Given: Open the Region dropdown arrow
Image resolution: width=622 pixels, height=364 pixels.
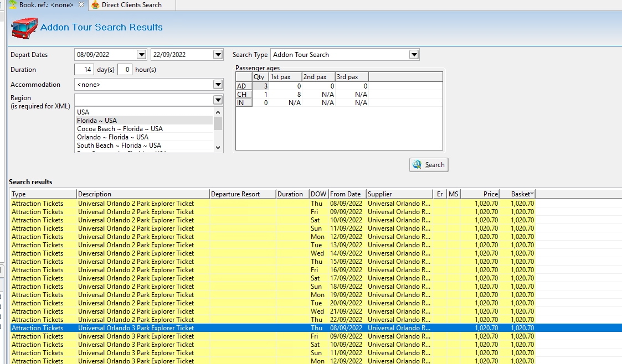Looking at the screenshot, I should 218,100.
